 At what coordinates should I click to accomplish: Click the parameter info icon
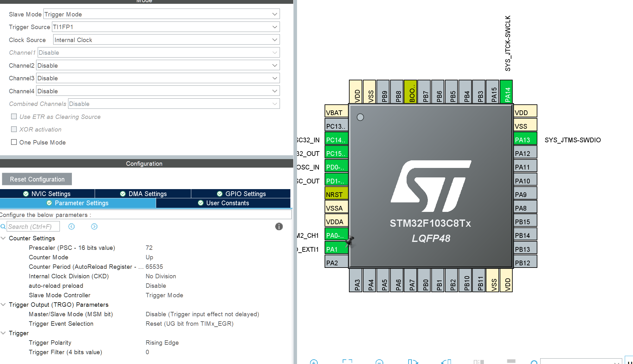coord(279,226)
